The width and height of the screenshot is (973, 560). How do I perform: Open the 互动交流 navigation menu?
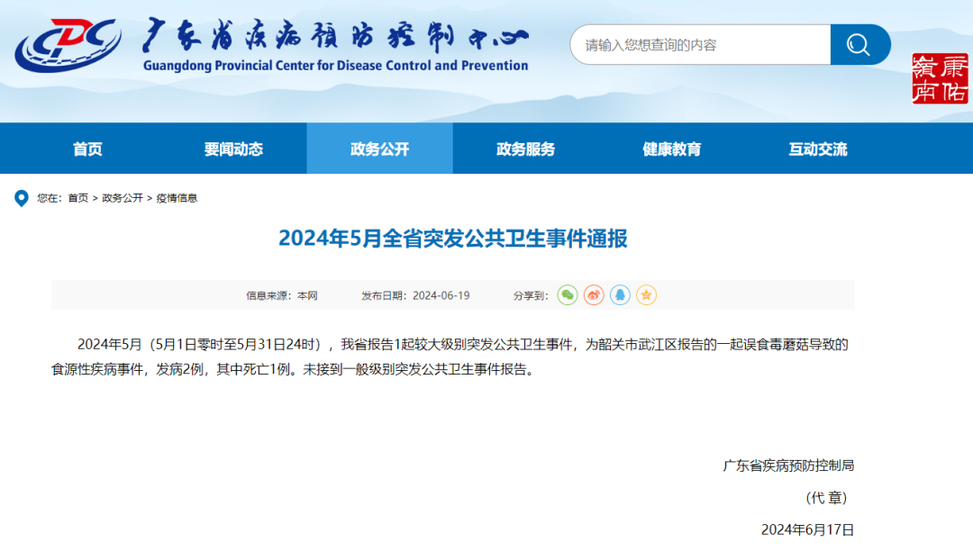(x=816, y=149)
